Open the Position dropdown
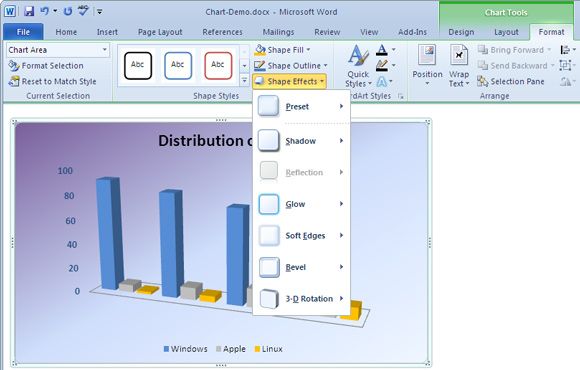The height and width of the screenshot is (370, 580). (x=427, y=65)
